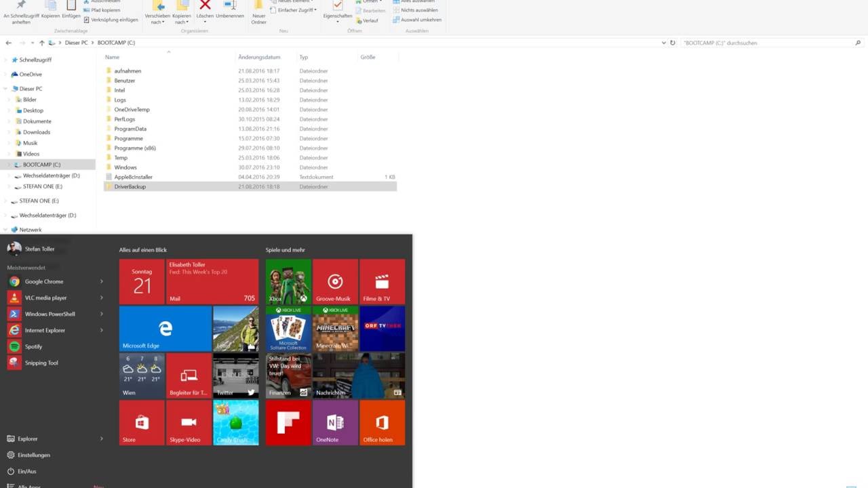The image size is (868, 488).
Task: Select OneDrive in the navigation pane
Action: 31,75
